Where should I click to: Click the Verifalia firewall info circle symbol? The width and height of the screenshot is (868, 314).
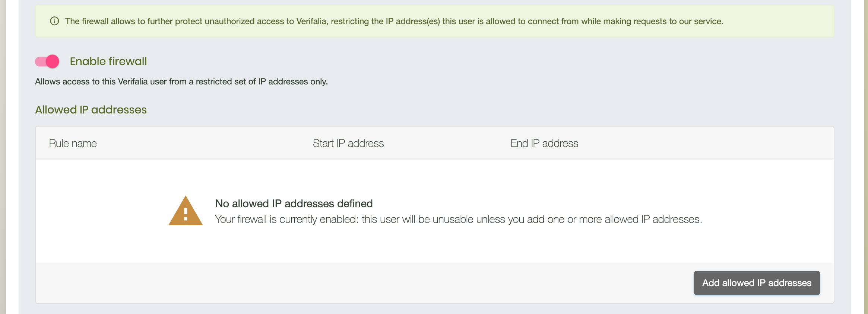55,21
